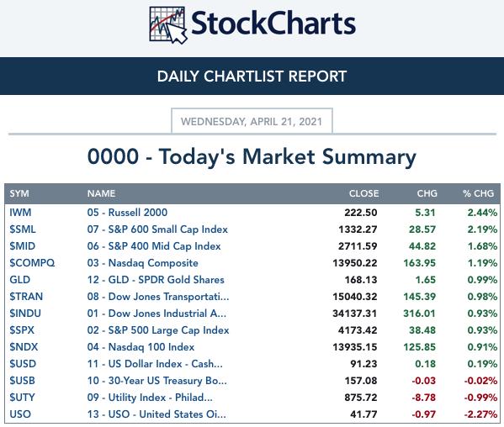Open the $SML symbol link
This screenshot has width=504, height=427.
coord(23,229)
